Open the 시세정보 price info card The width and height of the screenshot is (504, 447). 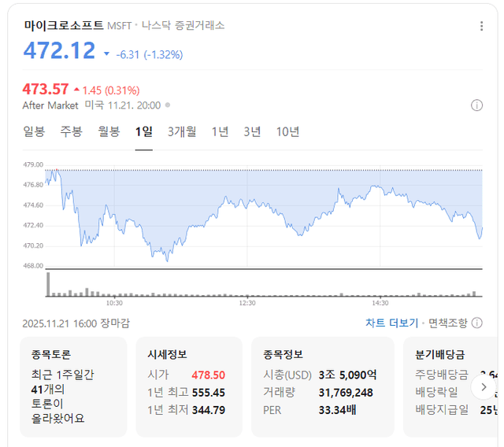(x=187, y=387)
